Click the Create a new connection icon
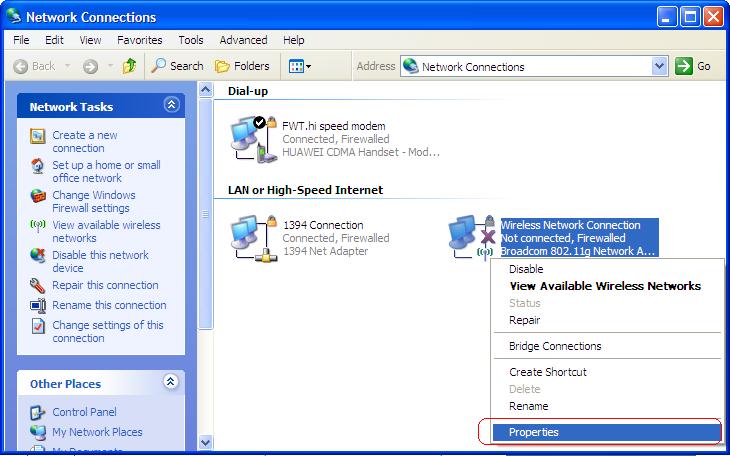 (x=38, y=136)
